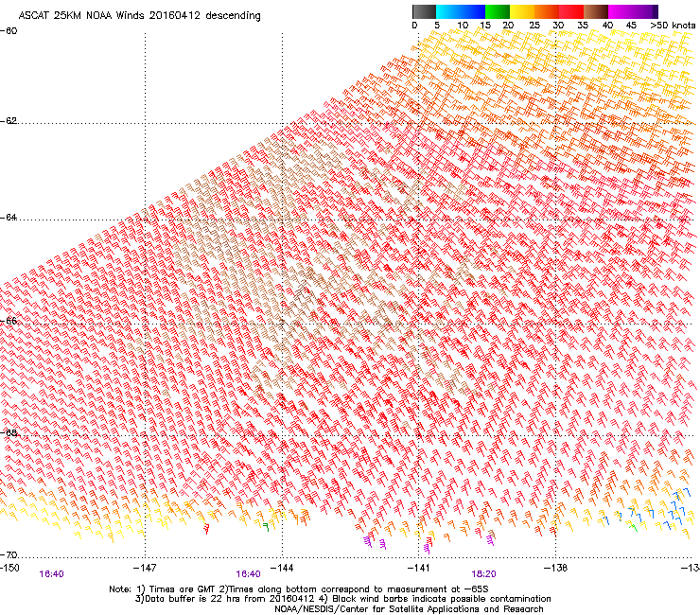The image size is (700, 615).
Task: Click the blue wind barbs cluster at bottom right
Action: coord(677,509)
